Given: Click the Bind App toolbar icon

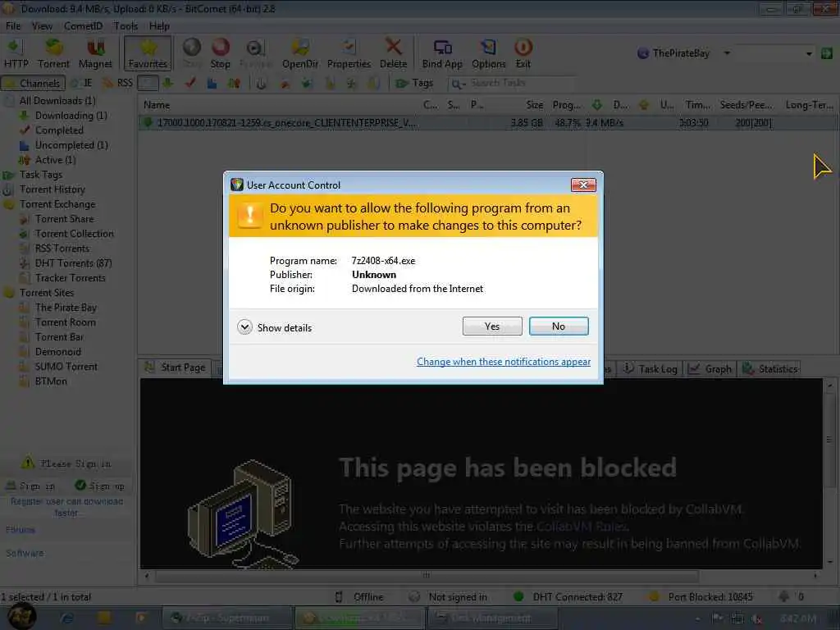Looking at the screenshot, I should click(442, 53).
